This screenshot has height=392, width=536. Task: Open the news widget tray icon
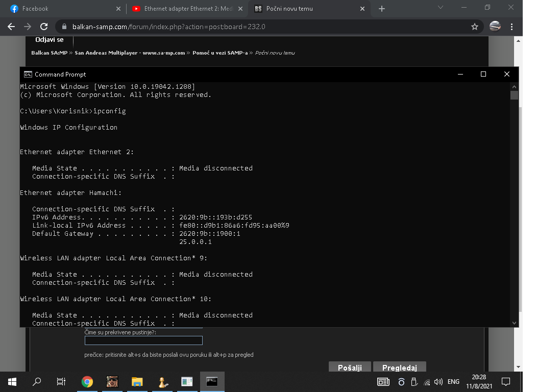coord(383,382)
